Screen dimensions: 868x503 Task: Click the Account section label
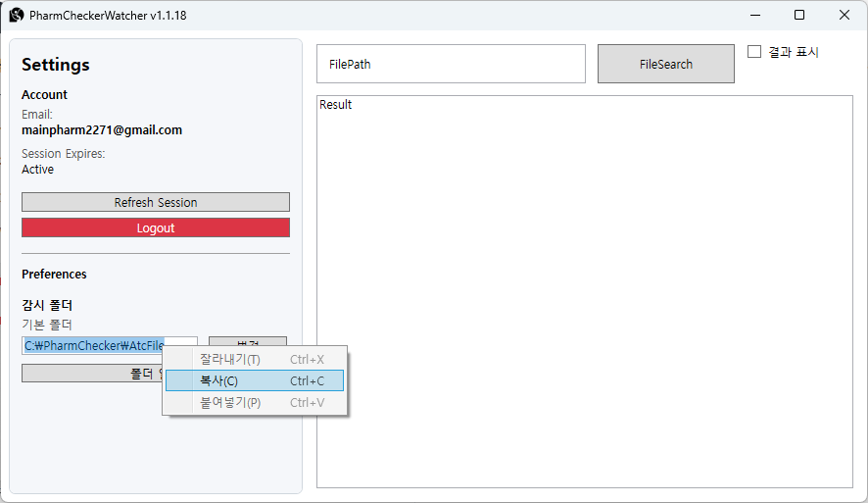pos(44,95)
